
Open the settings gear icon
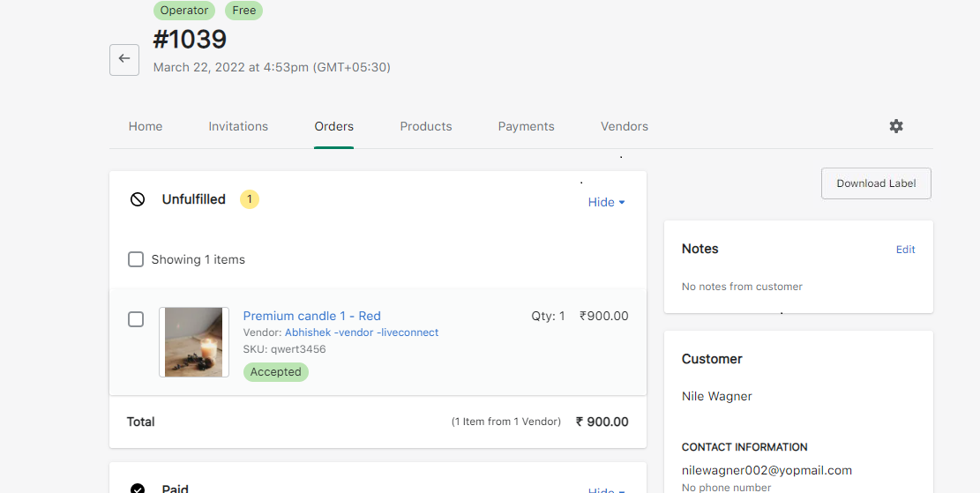(x=896, y=126)
